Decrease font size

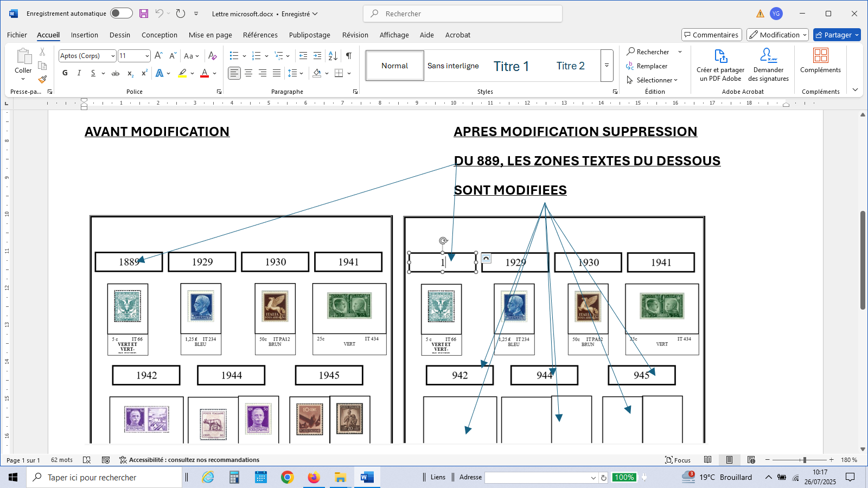[x=173, y=55]
